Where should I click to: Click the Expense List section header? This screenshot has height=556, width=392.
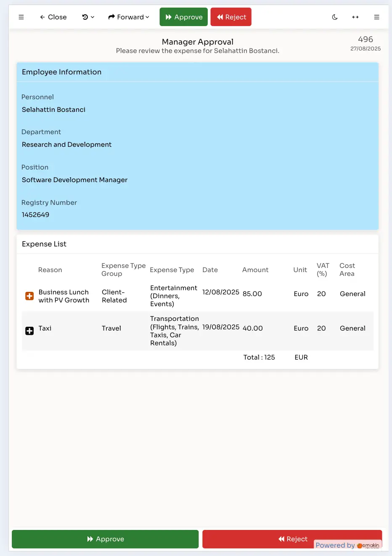pos(44,244)
